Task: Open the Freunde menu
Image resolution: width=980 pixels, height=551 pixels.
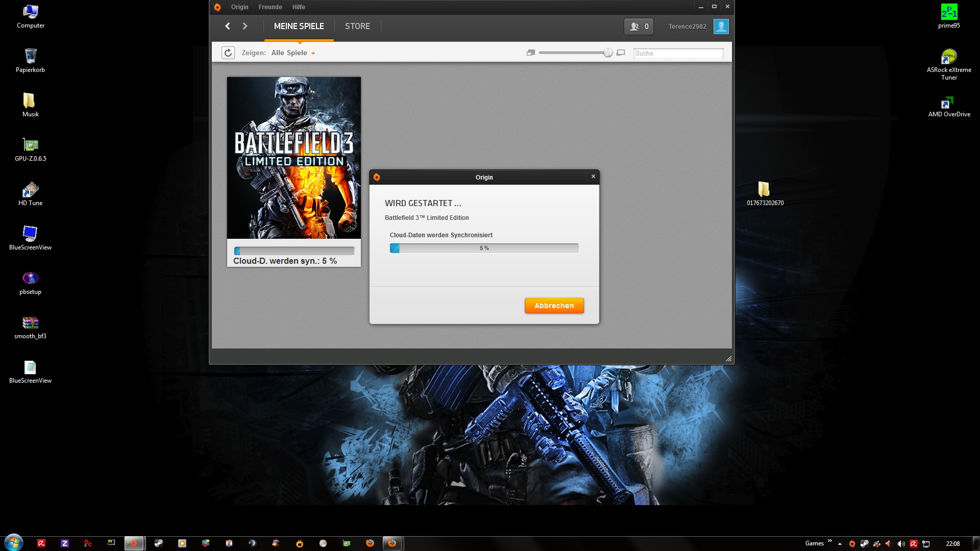Action: pyautogui.click(x=270, y=7)
